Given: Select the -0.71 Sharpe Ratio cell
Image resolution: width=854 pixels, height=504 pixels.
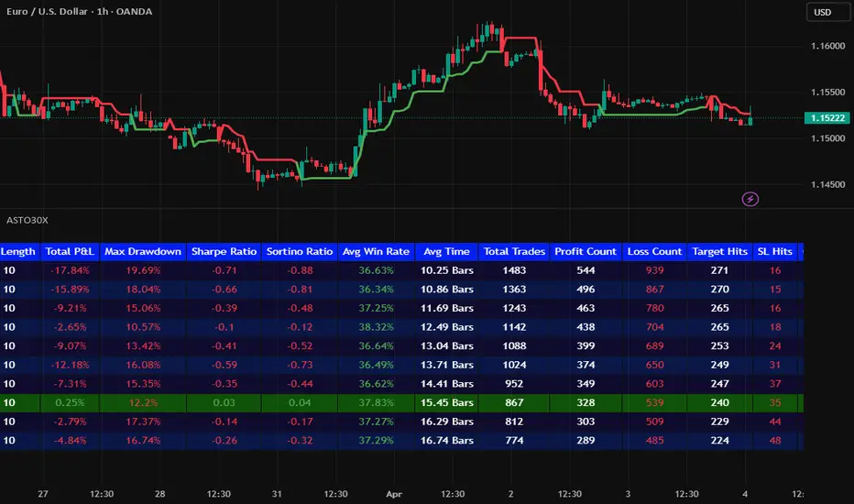Looking at the screenshot, I should click(x=224, y=270).
